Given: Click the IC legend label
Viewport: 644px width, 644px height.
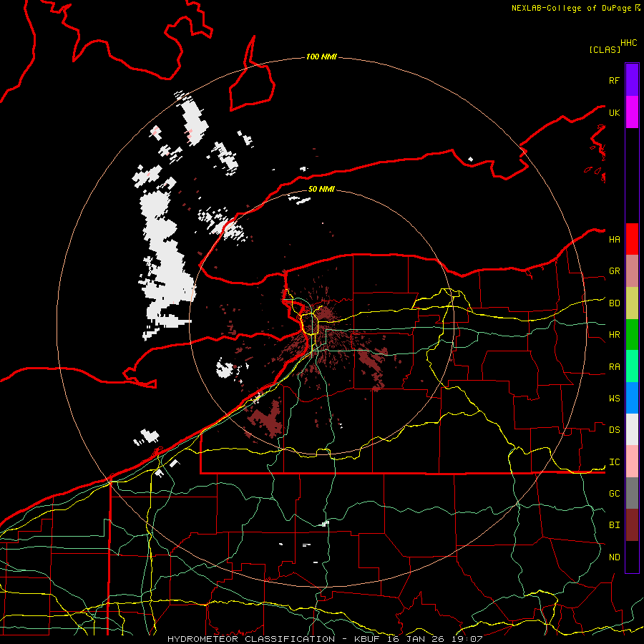Looking at the screenshot, I should (x=615, y=462).
